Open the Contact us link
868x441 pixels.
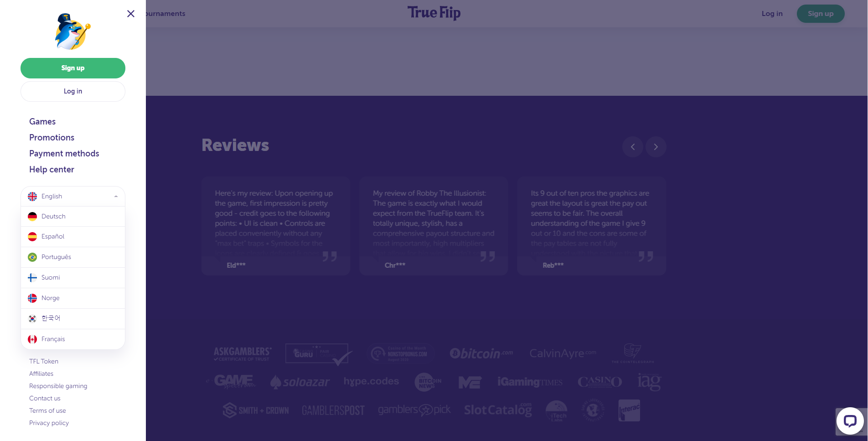45,398
